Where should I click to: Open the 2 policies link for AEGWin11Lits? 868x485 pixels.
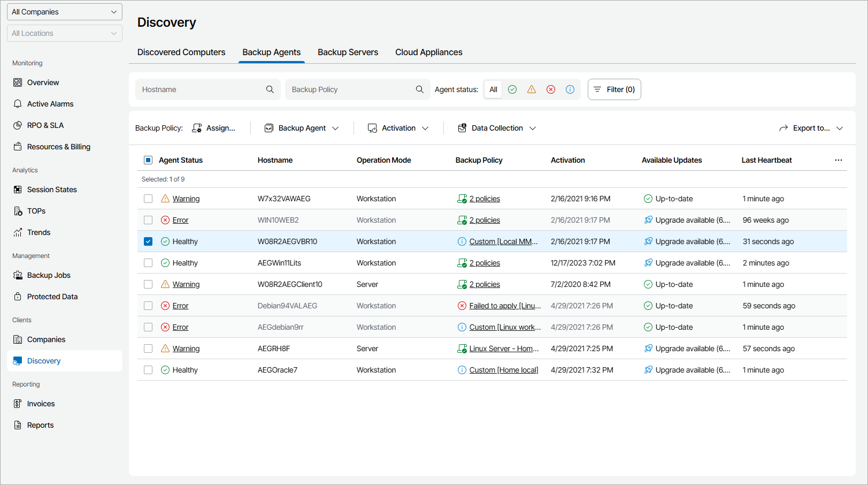click(485, 262)
